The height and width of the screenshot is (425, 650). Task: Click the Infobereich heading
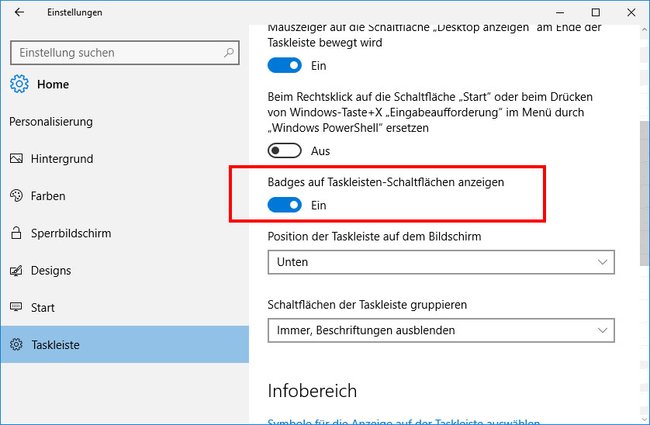click(312, 391)
